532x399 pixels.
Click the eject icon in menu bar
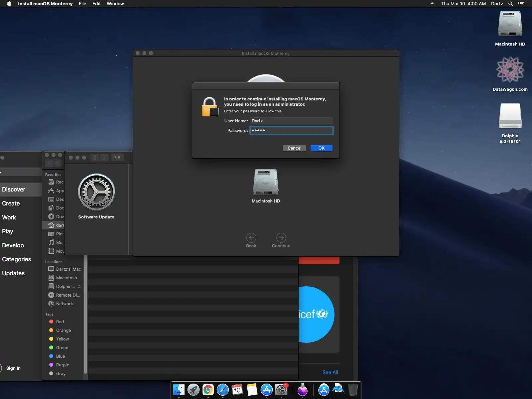click(x=432, y=4)
